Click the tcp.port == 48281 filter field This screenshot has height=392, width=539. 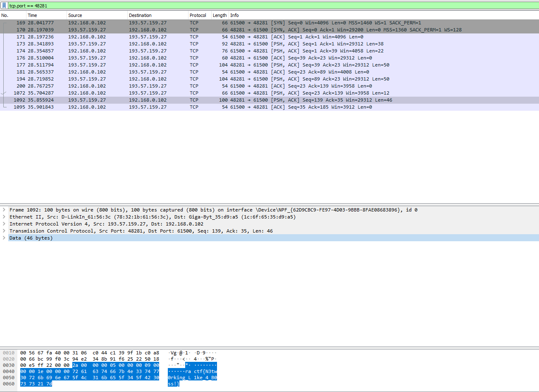273,6
